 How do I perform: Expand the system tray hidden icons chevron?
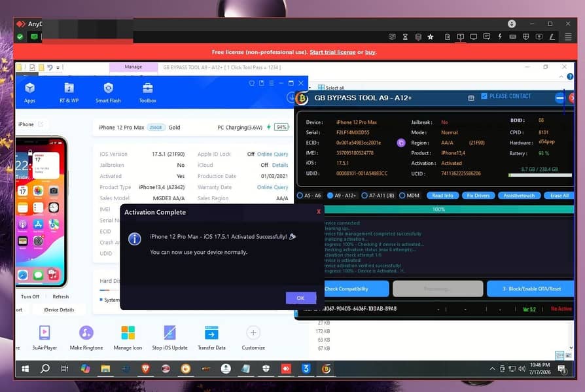coord(493,369)
